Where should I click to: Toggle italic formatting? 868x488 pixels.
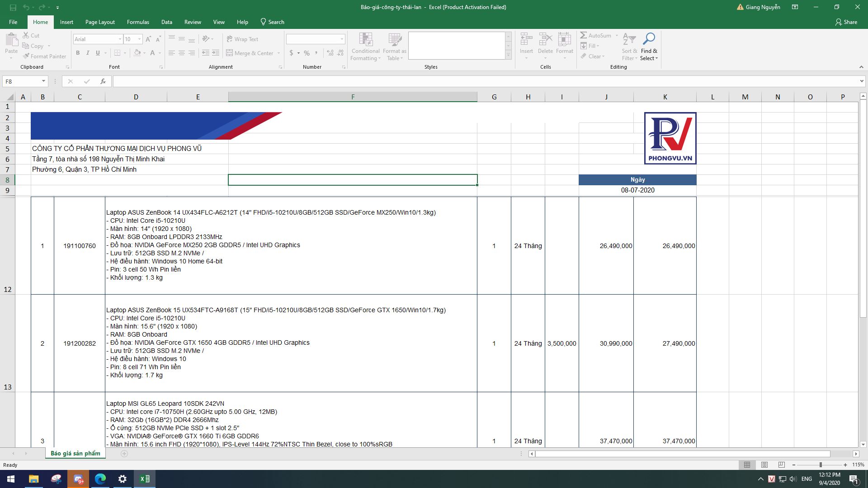[88, 53]
